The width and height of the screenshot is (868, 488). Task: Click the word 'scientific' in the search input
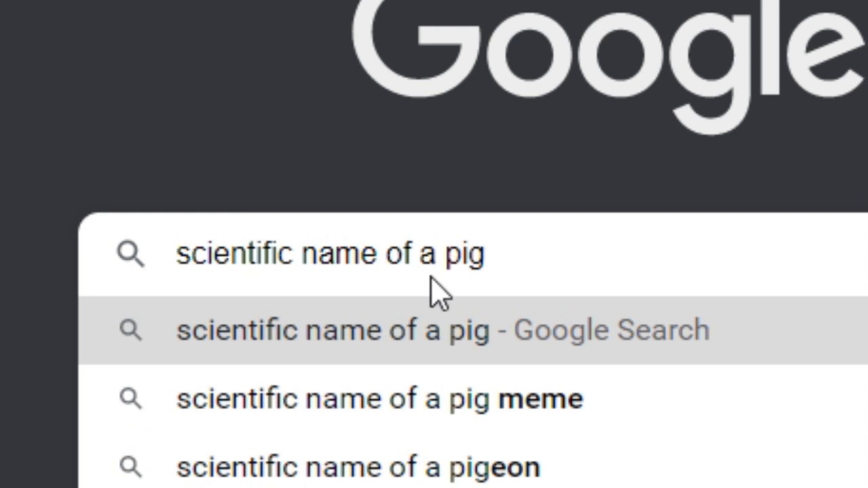tap(234, 253)
